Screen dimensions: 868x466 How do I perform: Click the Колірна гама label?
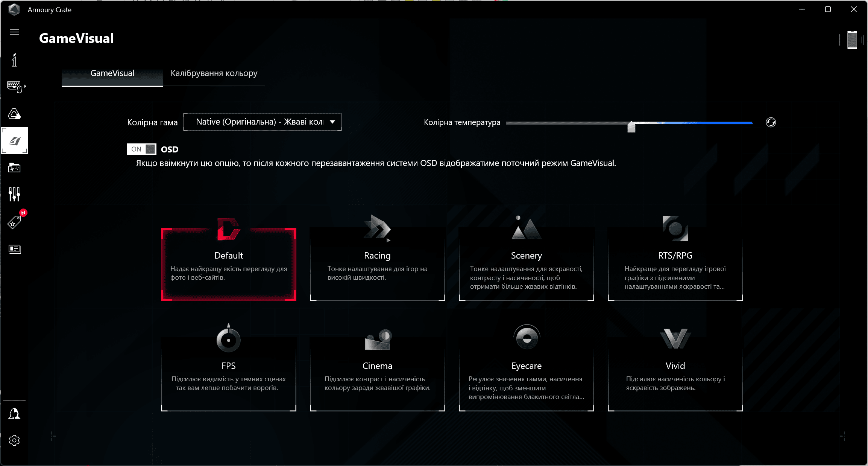point(152,122)
